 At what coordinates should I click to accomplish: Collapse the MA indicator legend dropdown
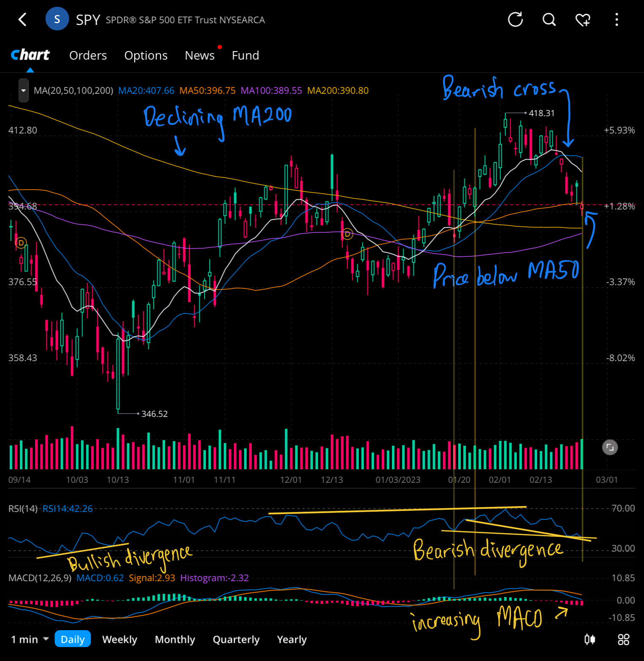pyautogui.click(x=24, y=90)
